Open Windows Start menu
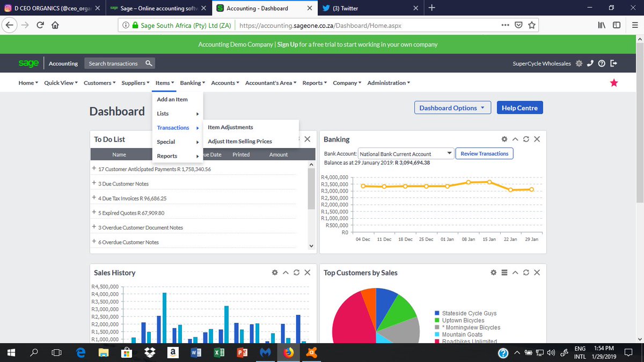Screen dimensions: 644x362 pos(11,352)
